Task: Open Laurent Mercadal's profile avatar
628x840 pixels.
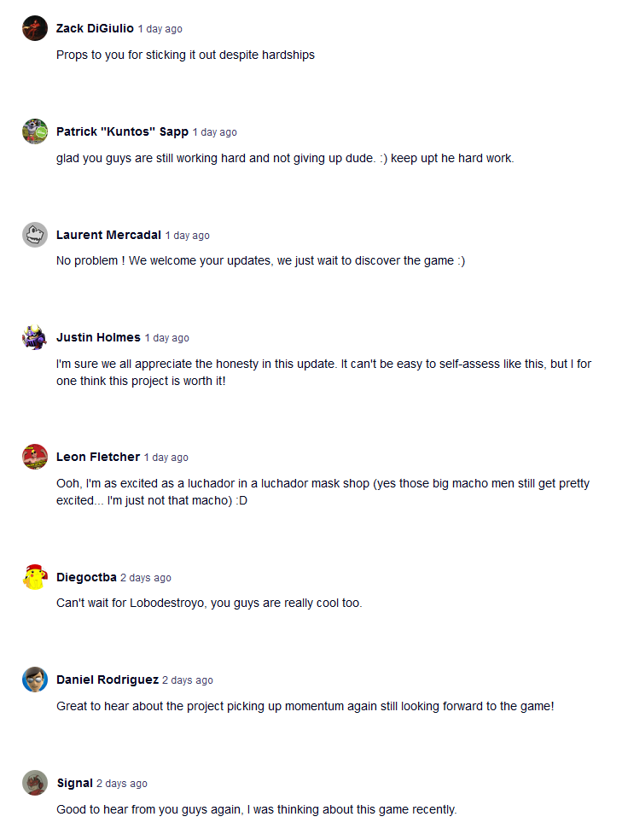Action: 35,235
